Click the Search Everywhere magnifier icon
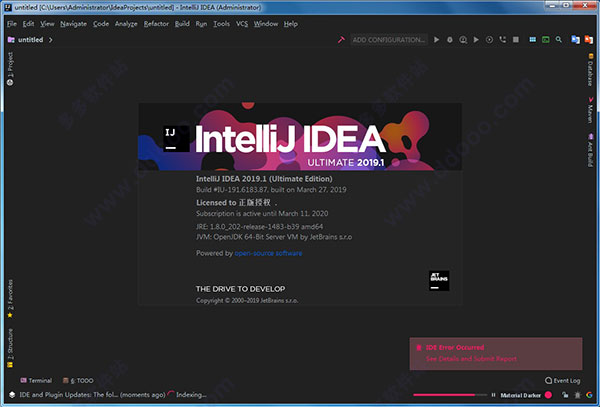 (559, 40)
